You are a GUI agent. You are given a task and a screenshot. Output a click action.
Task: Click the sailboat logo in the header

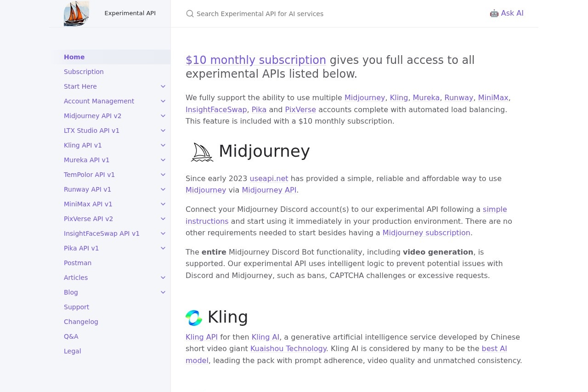[76, 13]
